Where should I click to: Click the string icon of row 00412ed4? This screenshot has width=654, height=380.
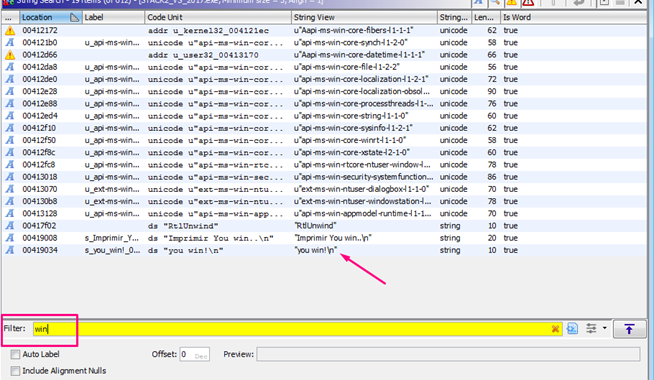[10, 116]
